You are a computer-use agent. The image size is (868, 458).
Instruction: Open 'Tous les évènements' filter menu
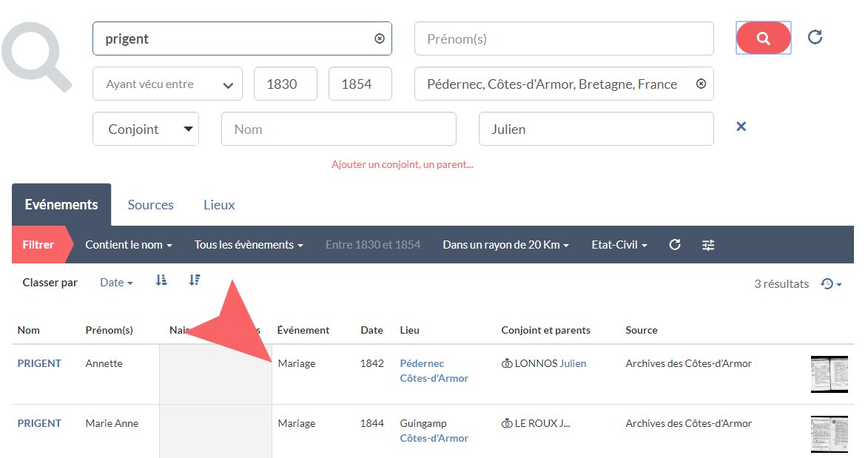pos(249,245)
